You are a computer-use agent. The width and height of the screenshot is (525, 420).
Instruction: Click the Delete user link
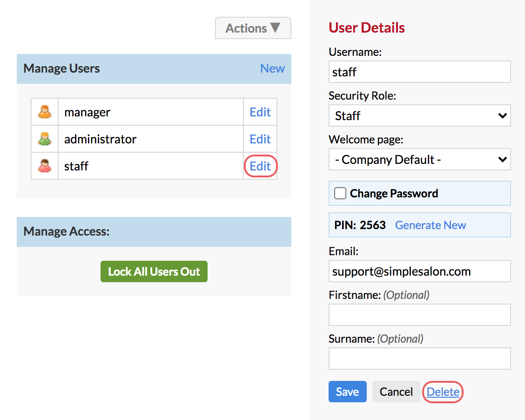point(443,392)
